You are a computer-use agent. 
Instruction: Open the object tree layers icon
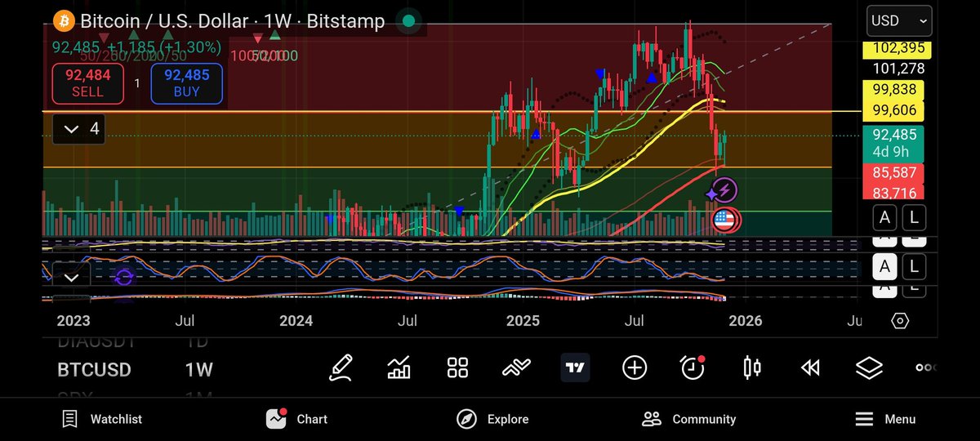pyautogui.click(x=869, y=368)
